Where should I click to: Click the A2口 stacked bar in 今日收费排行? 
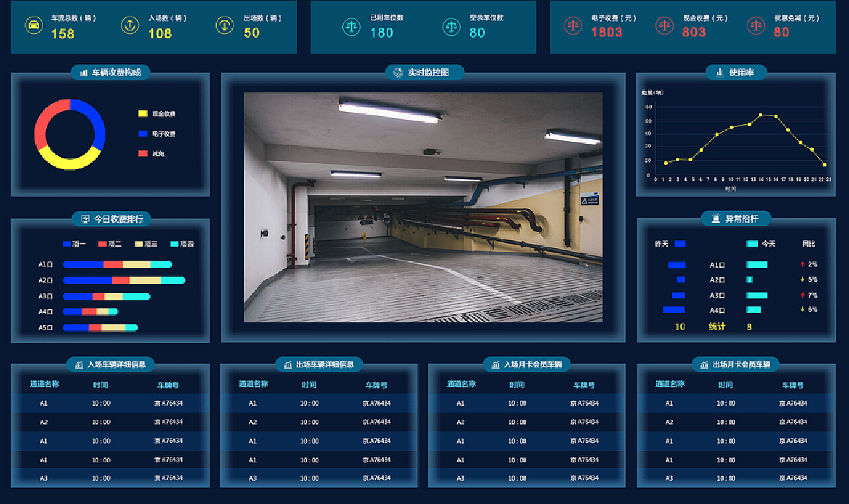(x=123, y=280)
